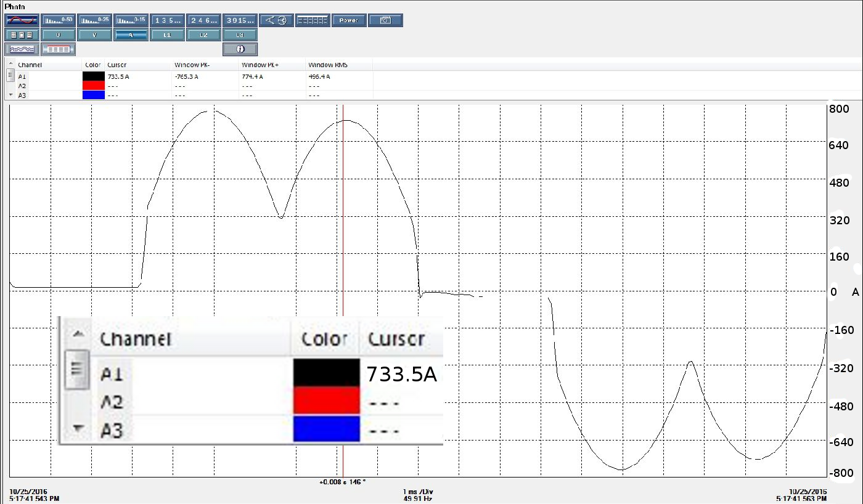Open the phasor diagram view
Viewport: 863px width, 504px height.
276,20
